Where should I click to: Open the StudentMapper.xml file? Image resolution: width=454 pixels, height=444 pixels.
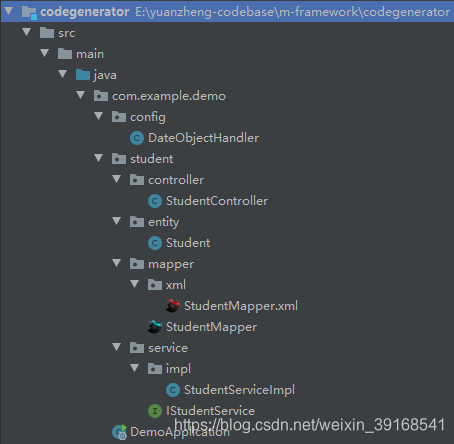point(241,306)
